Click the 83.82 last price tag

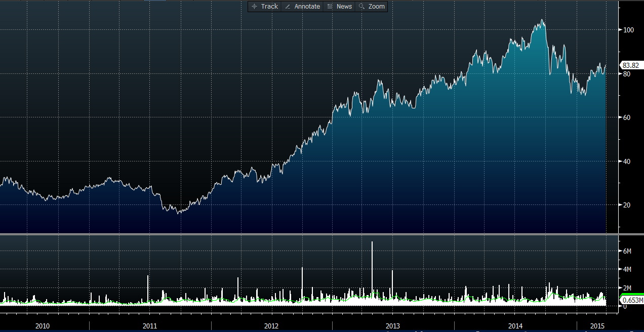tap(631, 65)
